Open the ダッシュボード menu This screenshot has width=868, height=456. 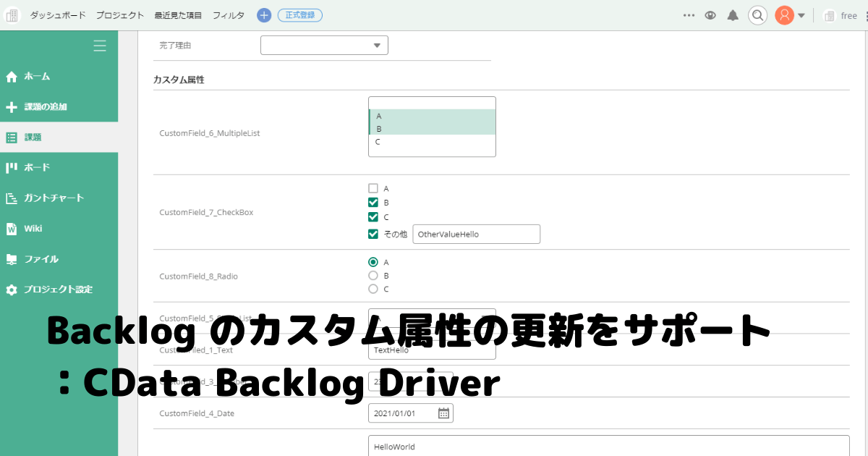pos(58,15)
